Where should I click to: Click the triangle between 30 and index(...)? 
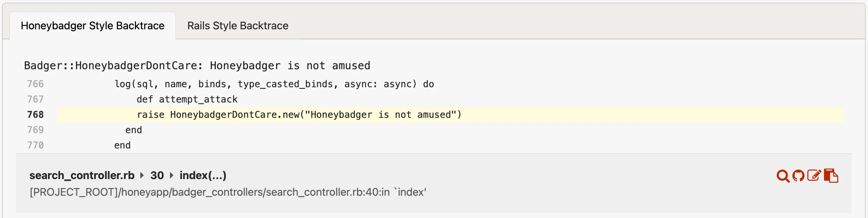(x=172, y=175)
